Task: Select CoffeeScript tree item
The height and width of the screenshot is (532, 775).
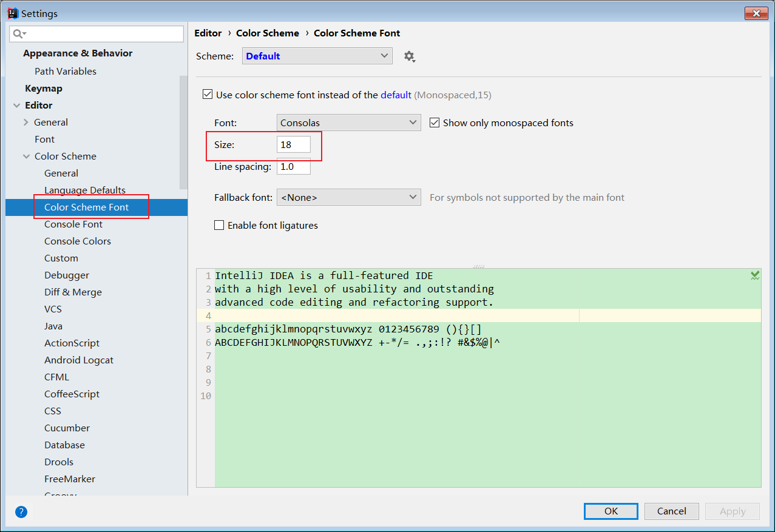Action: point(72,394)
